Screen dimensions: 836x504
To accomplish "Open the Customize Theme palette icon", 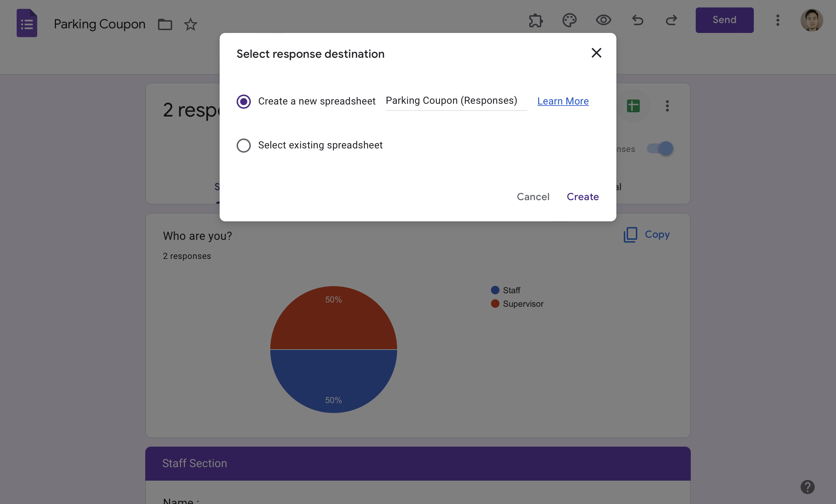I will tap(569, 20).
